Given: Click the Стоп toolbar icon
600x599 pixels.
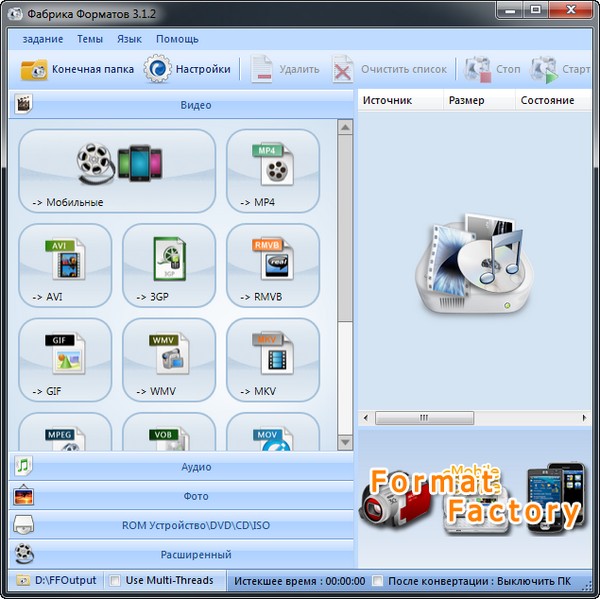Looking at the screenshot, I should click(477, 69).
